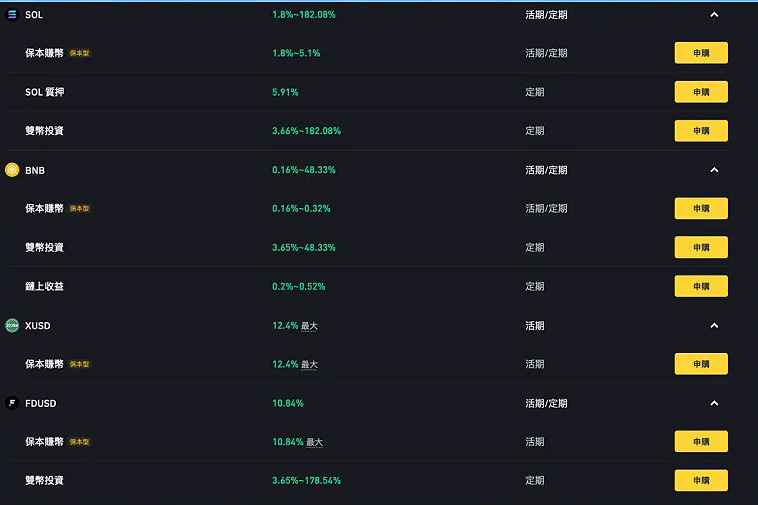Click the 最大 label in XUSD header row
This screenshot has height=505, width=758.
click(x=309, y=326)
